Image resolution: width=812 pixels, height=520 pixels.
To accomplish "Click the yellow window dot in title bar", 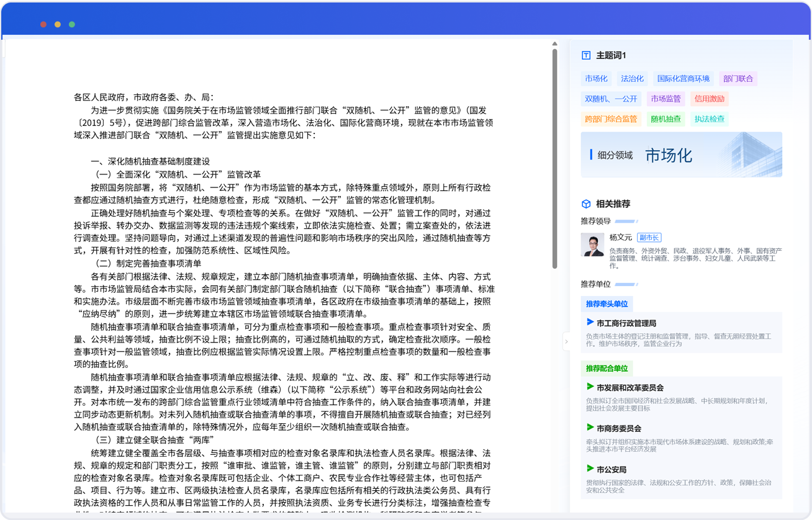I will point(58,24).
